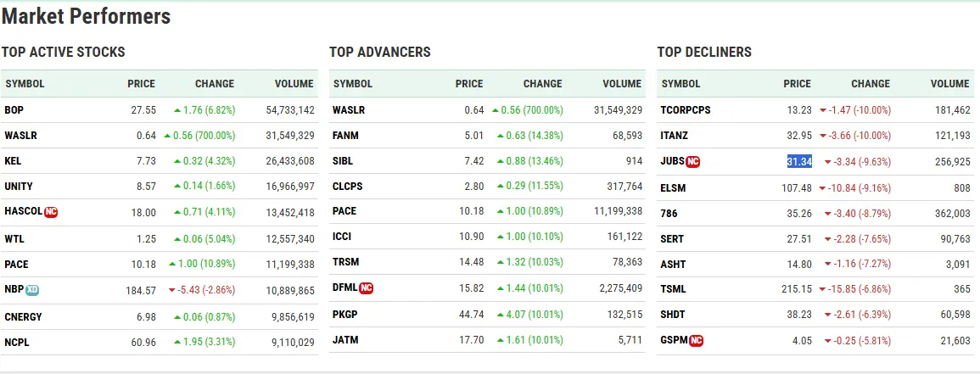Image resolution: width=980 pixels, height=374 pixels.
Task: Select the TCORPCPS symbol in Top Decliners
Action: (686, 110)
